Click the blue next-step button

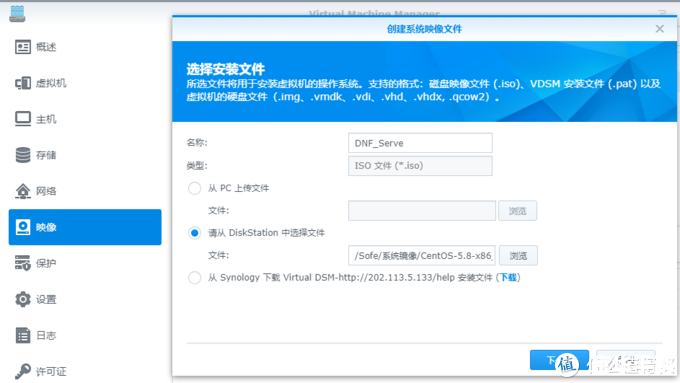click(559, 360)
